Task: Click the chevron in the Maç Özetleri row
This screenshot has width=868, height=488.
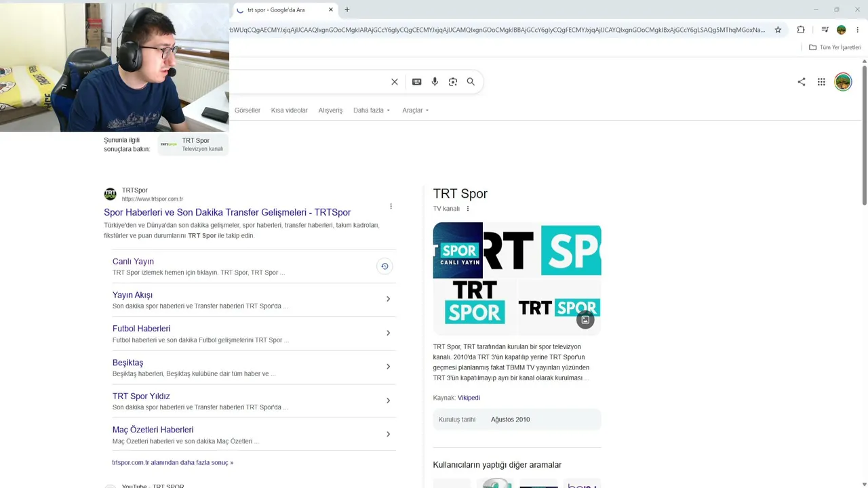Action: click(x=388, y=434)
